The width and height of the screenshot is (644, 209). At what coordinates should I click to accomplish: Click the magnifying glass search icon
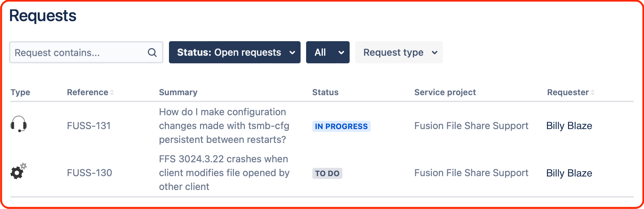click(x=152, y=52)
